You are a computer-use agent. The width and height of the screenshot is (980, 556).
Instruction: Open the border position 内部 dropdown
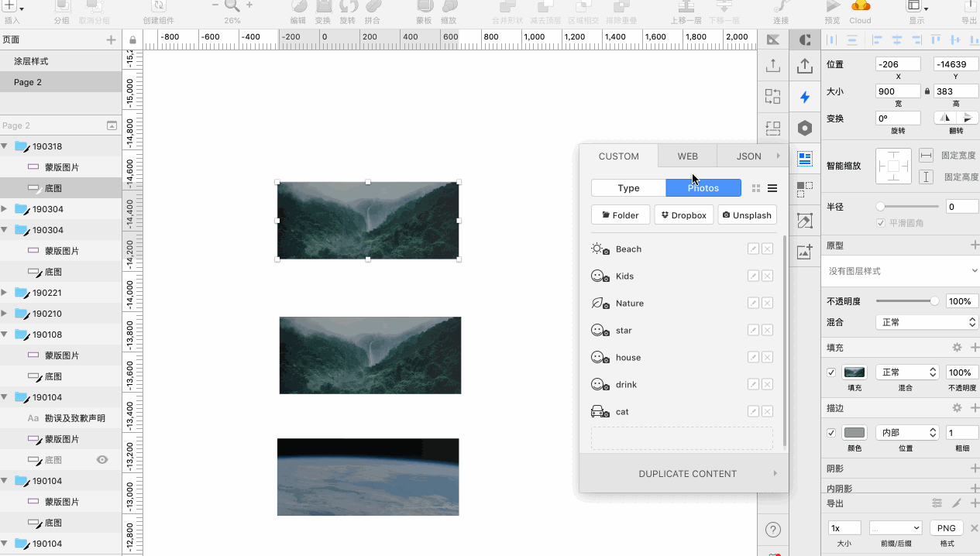tap(906, 433)
